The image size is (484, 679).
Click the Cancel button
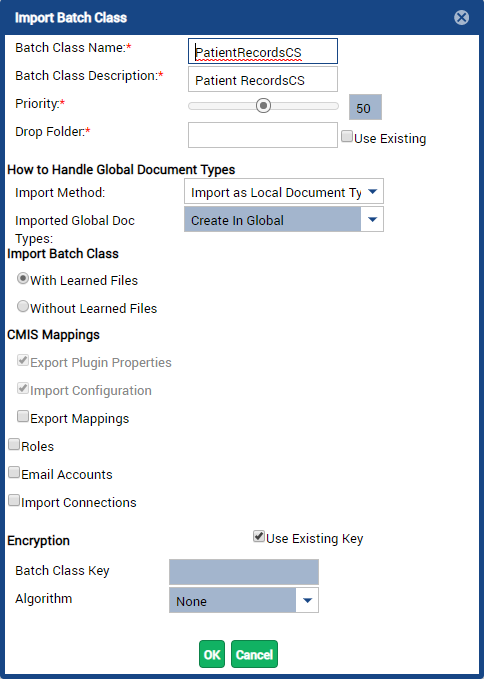(x=255, y=654)
